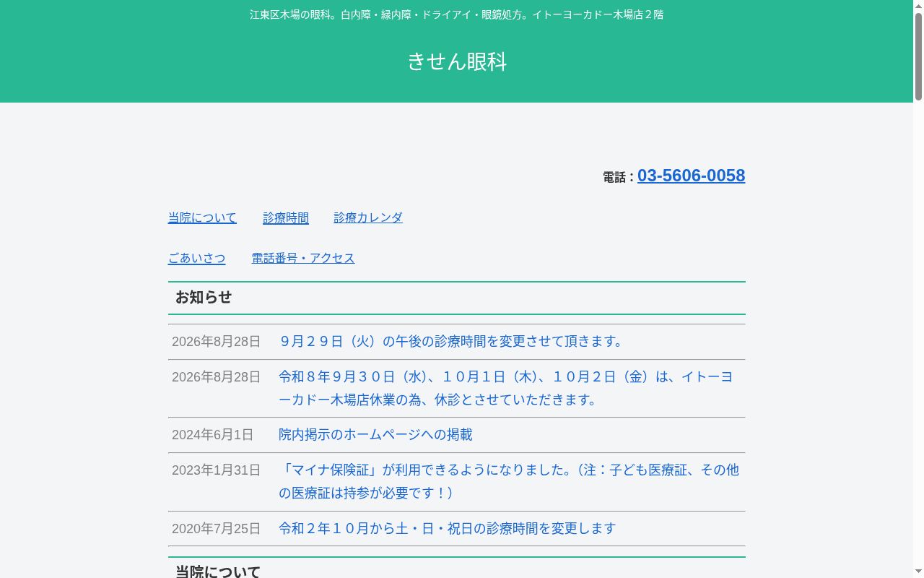924x578 pixels.
Task: Open 院内掲示のホームページへの掲載 notice
Action: 375,434
